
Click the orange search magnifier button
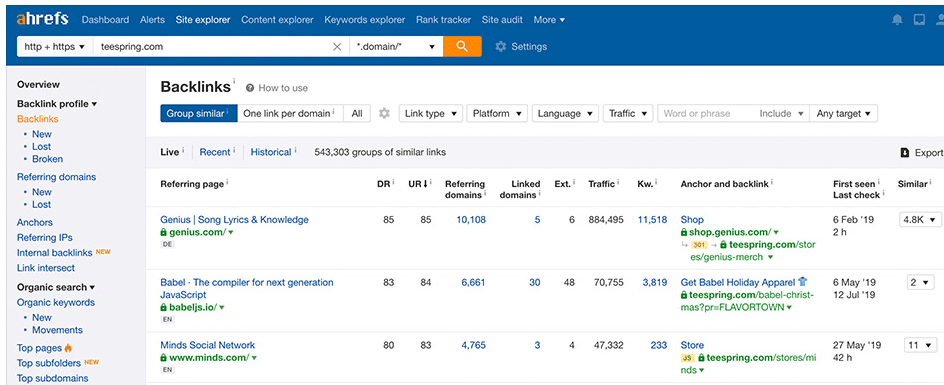tap(462, 46)
